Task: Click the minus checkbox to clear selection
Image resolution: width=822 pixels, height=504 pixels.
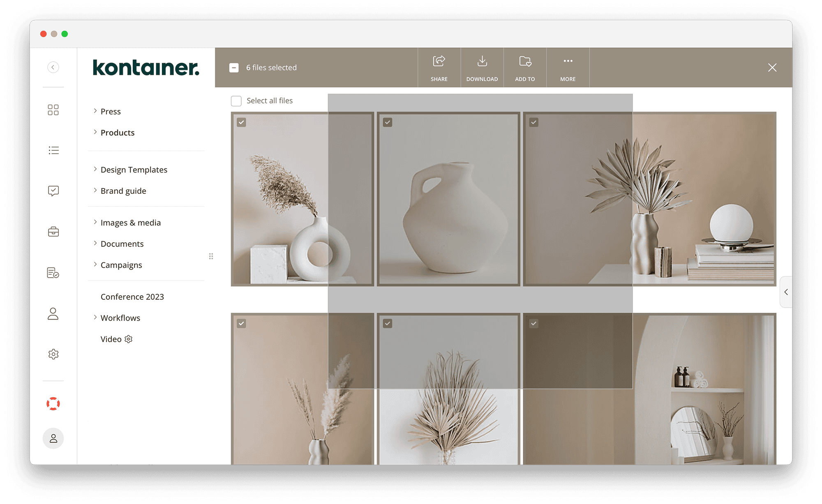Action: 234,67
